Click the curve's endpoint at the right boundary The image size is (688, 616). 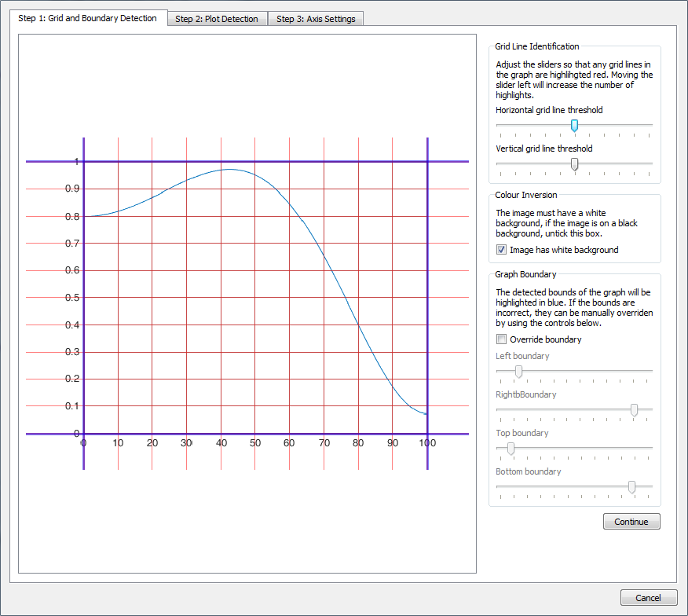point(426,413)
